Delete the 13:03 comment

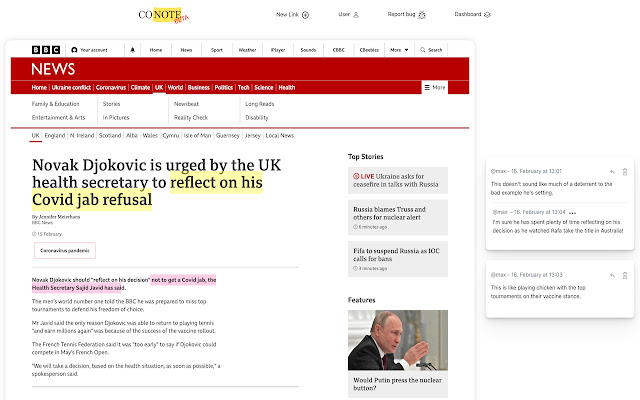[625, 276]
